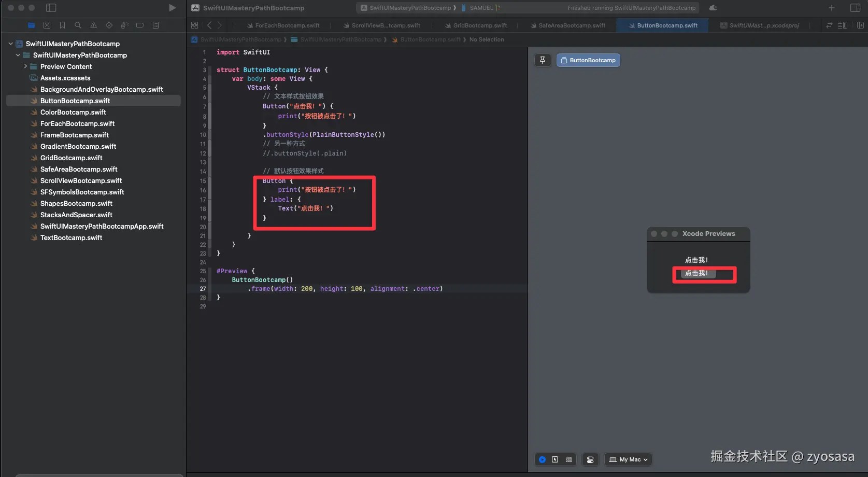Open the Bookmark navigator
Image resolution: width=868 pixels, height=477 pixels.
coord(62,25)
